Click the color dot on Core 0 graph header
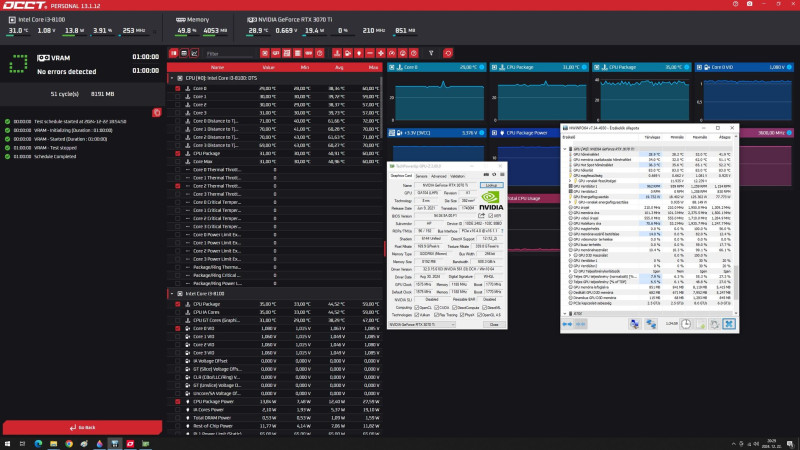The image size is (800, 450). (x=482, y=67)
